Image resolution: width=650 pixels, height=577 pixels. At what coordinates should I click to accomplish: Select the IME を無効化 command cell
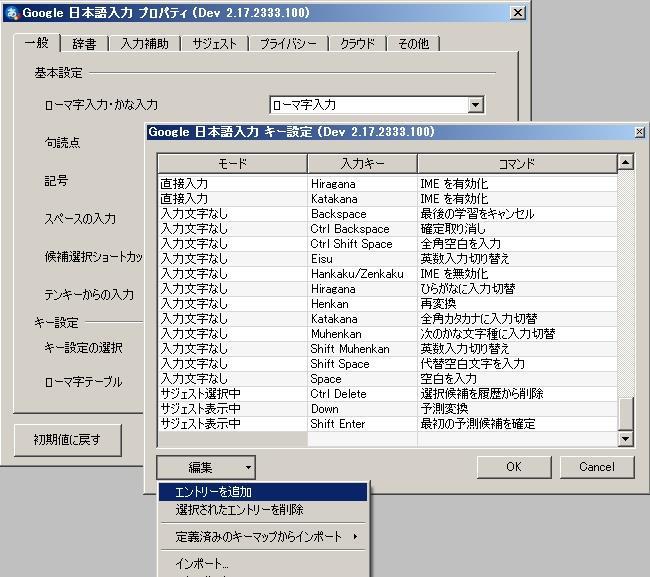517,274
